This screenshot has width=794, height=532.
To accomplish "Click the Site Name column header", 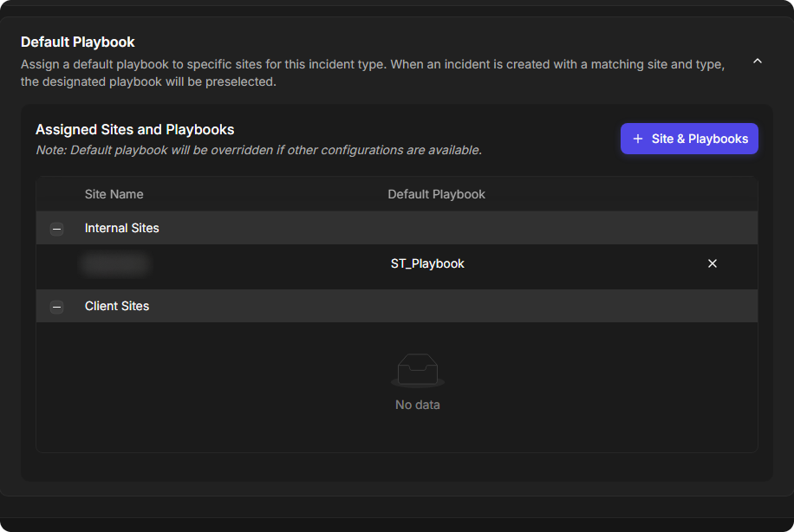I will [x=114, y=194].
